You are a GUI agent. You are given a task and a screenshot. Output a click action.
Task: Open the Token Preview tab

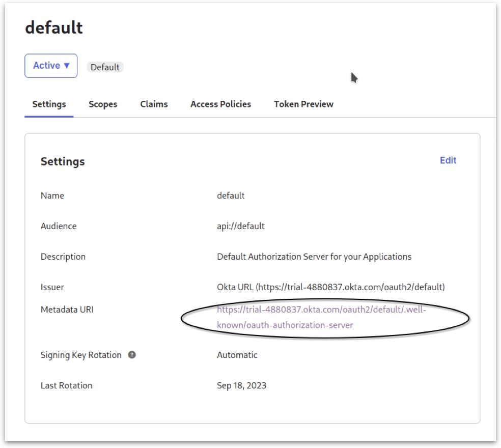tap(303, 104)
